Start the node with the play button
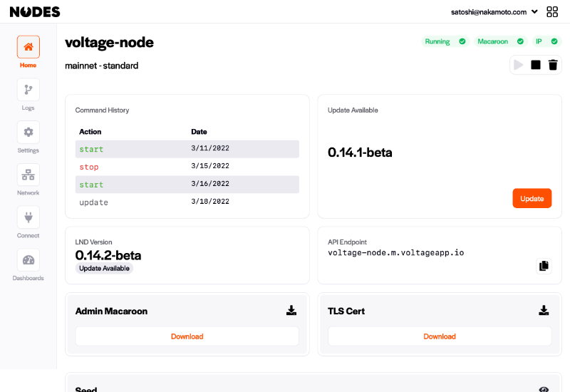The width and height of the screenshot is (570, 392). tap(519, 65)
